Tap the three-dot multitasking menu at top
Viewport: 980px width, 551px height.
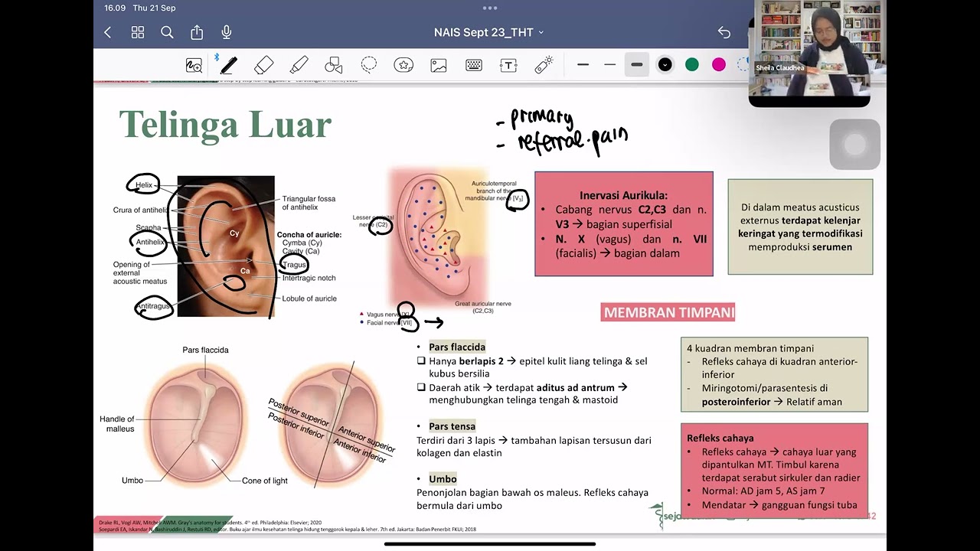point(490,8)
